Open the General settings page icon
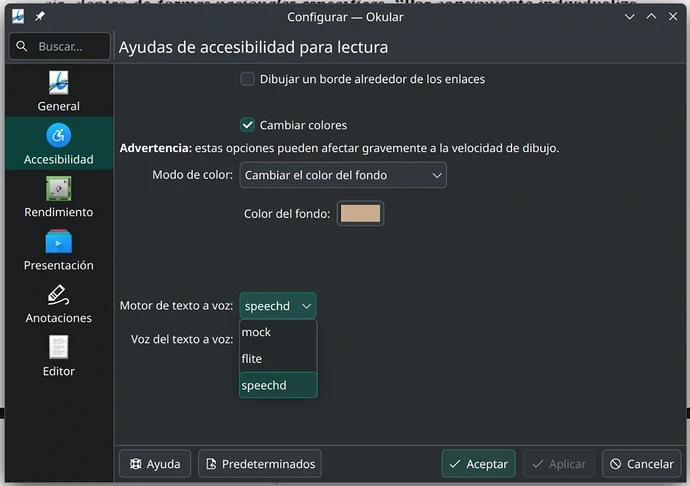The width and height of the screenshot is (690, 486). pos(58,82)
